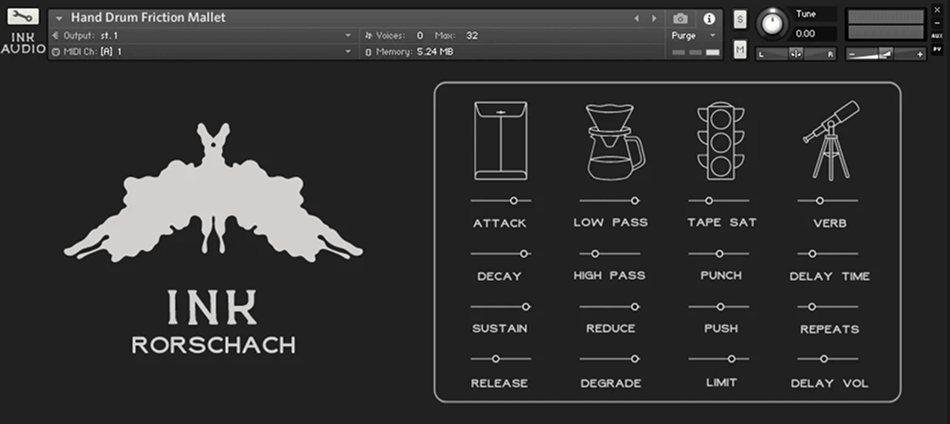Screen dimensions: 950x424
Task: Click the Repeats slider
Action: point(828,307)
